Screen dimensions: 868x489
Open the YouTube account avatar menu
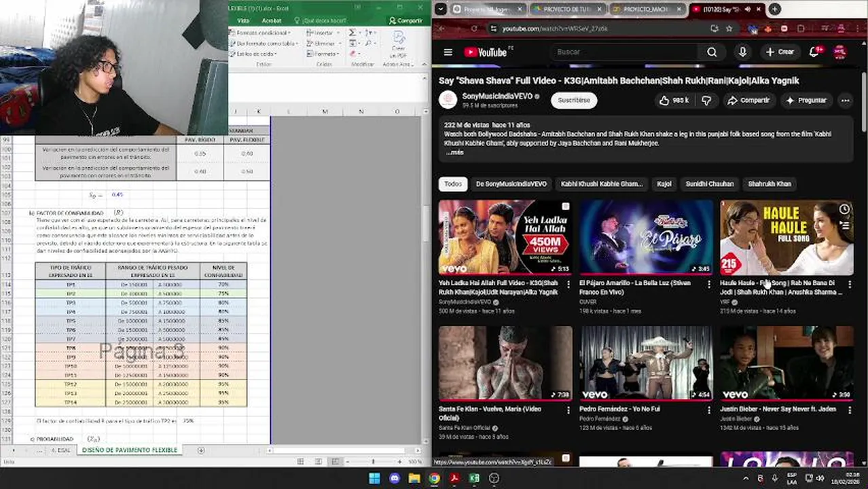[840, 52]
